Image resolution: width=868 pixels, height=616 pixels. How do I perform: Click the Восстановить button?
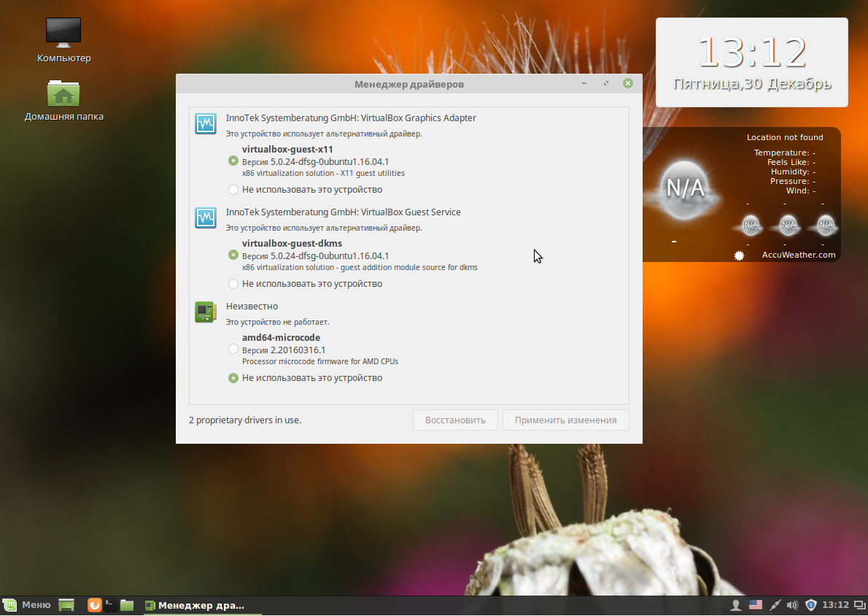(x=455, y=420)
